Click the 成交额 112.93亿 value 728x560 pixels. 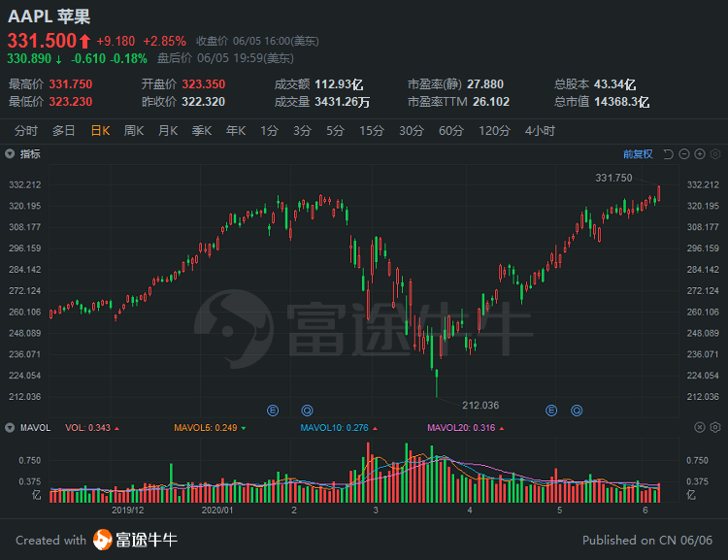coord(339,84)
